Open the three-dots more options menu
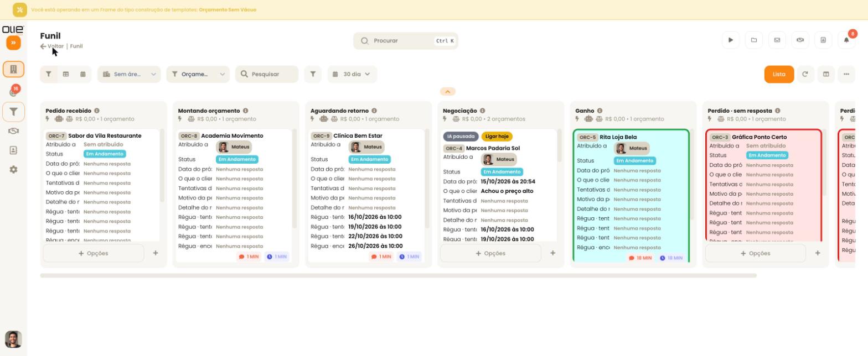 pyautogui.click(x=846, y=74)
